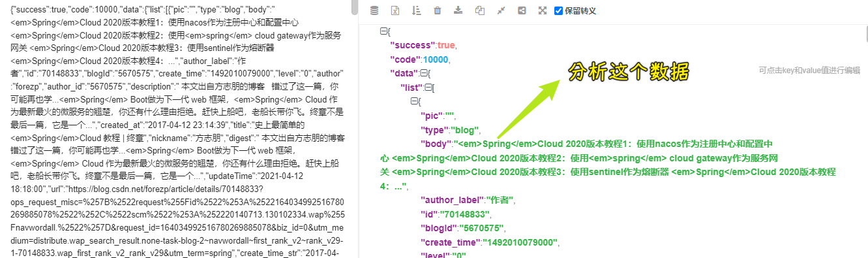
Task: Click the "5670575" blogId value
Action: (481, 228)
